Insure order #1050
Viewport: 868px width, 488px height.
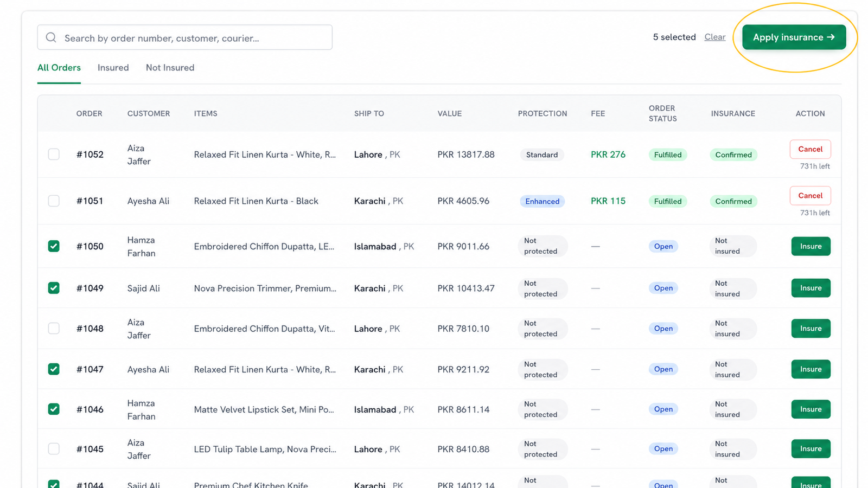(x=810, y=246)
